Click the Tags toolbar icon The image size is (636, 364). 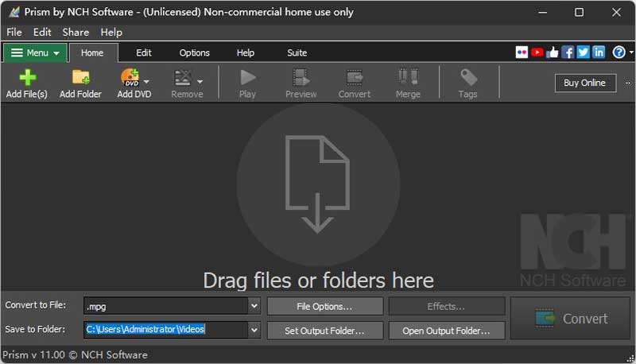pyautogui.click(x=468, y=77)
